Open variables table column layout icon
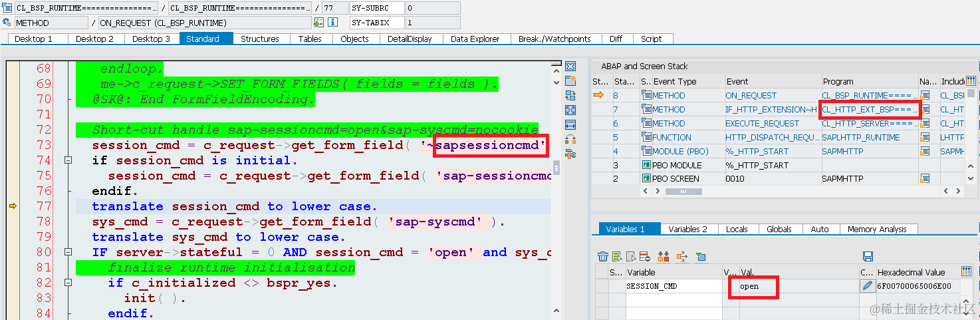The height and width of the screenshot is (320, 980). click(x=967, y=271)
